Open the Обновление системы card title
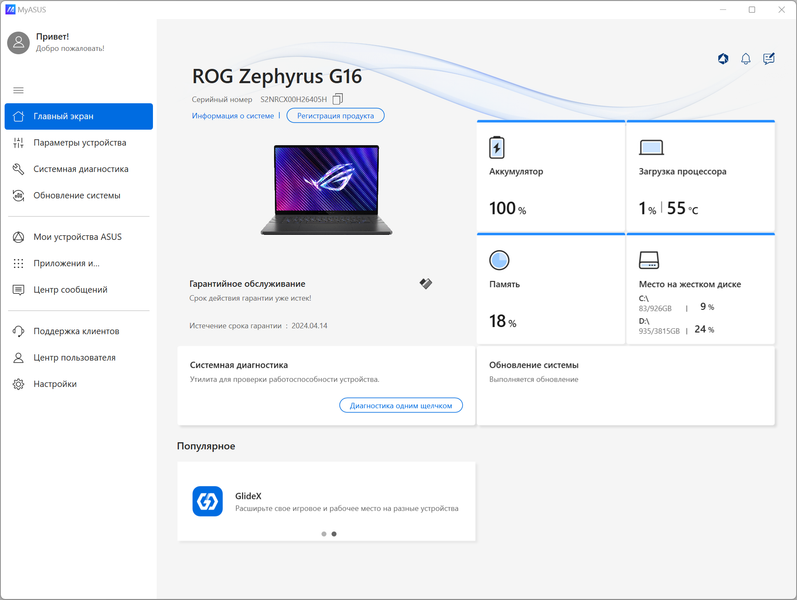Screen dimensions: 797x600 click(534, 365)
